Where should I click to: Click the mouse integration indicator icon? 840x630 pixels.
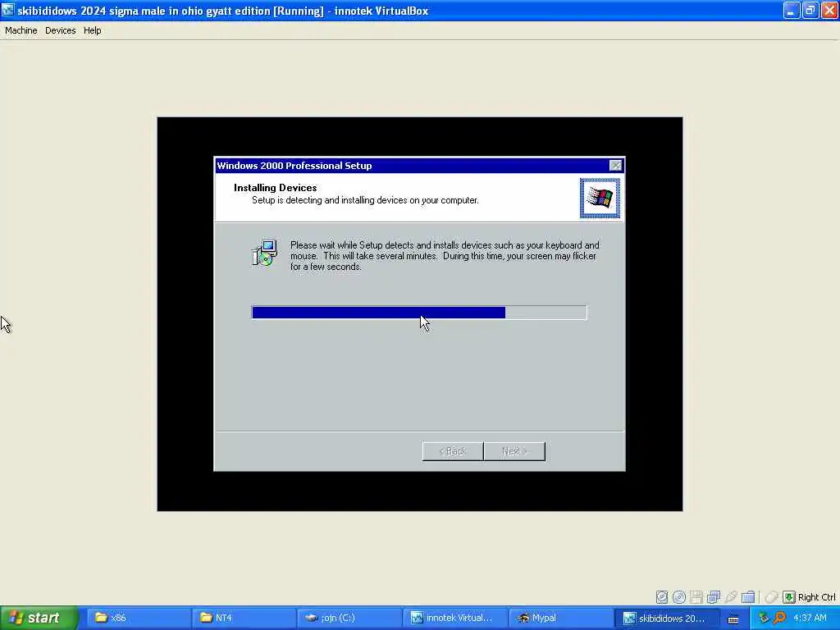(771, 597)
